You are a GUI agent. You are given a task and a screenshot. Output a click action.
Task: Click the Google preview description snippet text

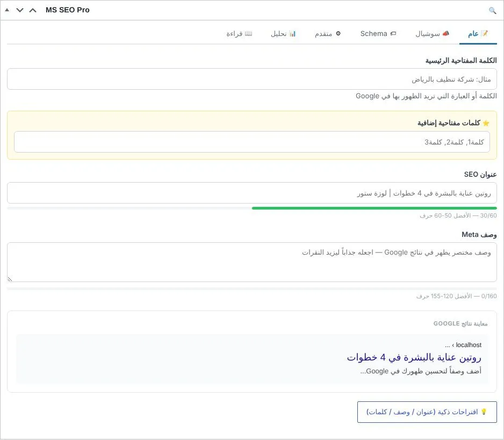(x=421, y=371)
